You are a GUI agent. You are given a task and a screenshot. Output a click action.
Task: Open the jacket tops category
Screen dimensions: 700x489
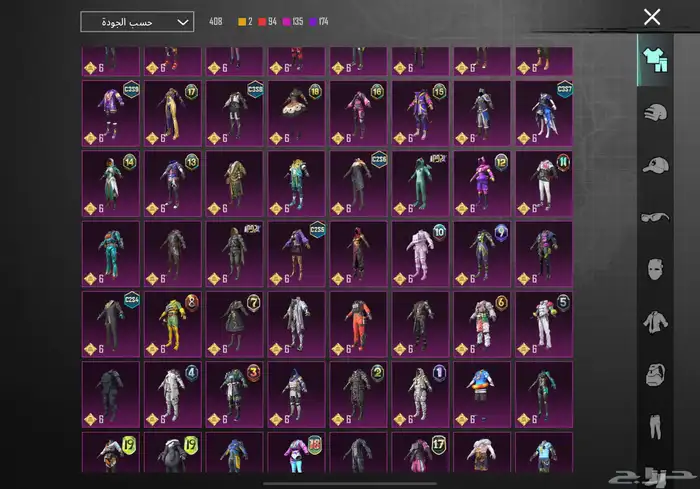(x=655, y=321)
